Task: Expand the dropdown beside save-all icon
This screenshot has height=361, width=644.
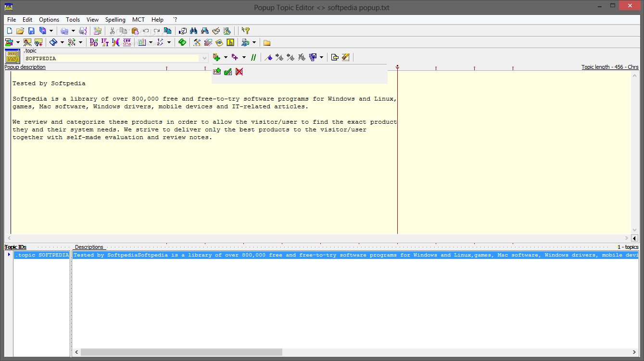Action: click(x=51, y=31)
